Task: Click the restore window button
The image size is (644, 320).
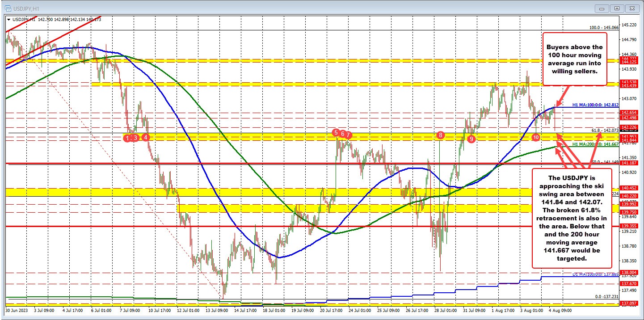Action: click(617, 8)
